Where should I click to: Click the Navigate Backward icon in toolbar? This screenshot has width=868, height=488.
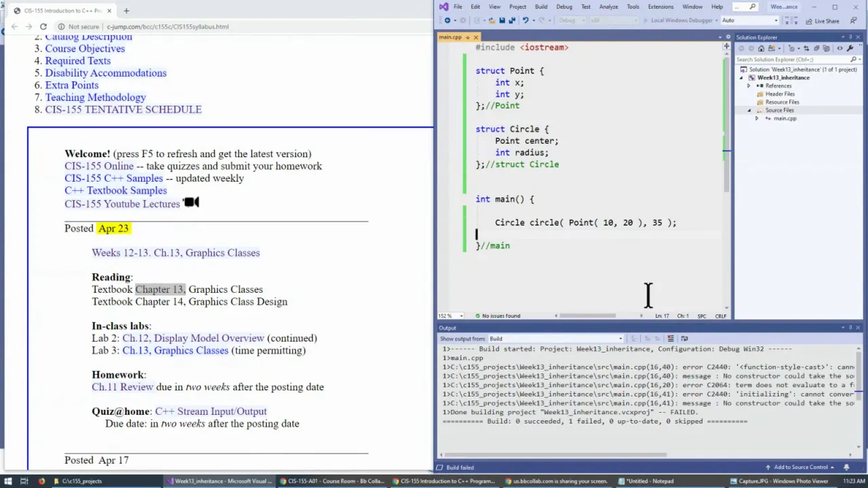pyautogui.click(x=448, y=20)
